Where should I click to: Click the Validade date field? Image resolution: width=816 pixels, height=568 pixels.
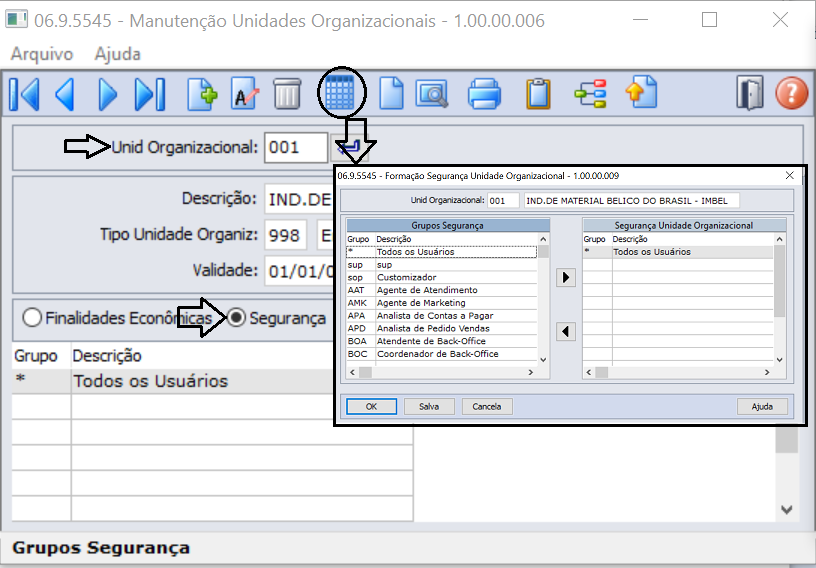299,271
